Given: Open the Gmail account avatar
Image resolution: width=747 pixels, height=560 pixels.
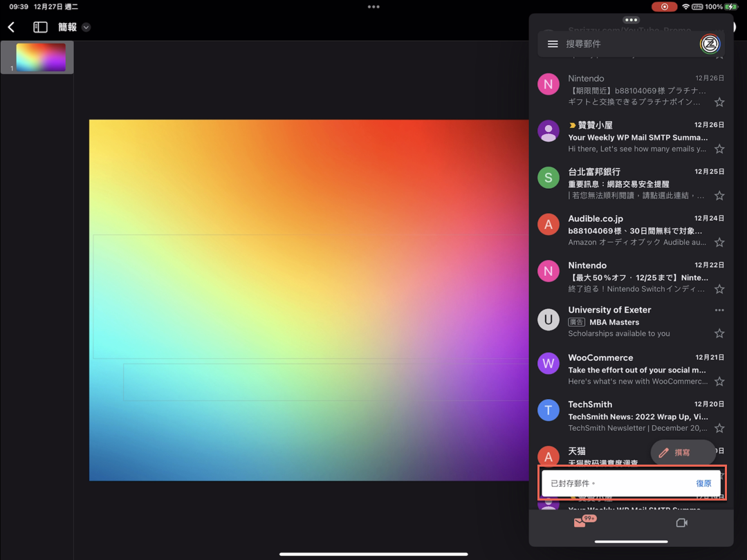Looking at the screenshot, I should tap(710, 44).
